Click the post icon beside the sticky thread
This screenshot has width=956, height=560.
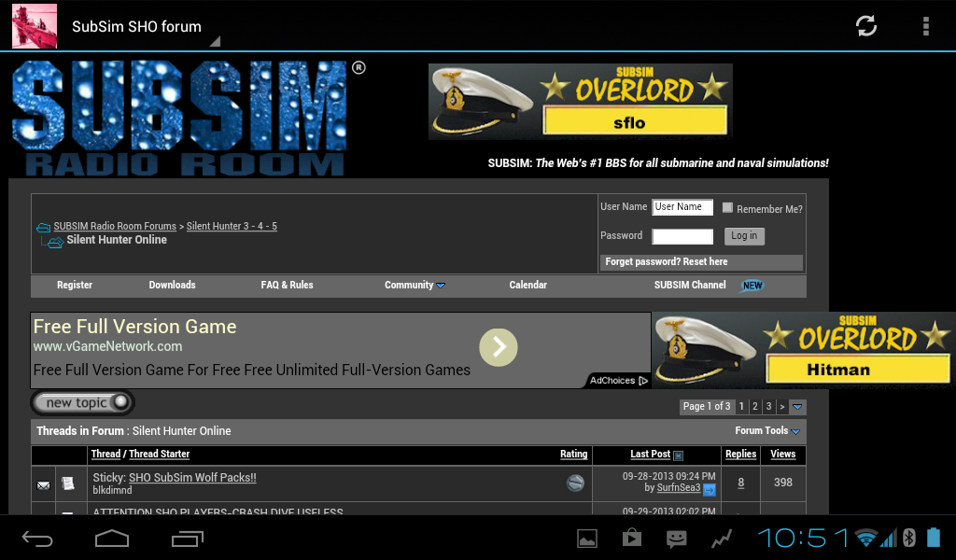point(67,483)
